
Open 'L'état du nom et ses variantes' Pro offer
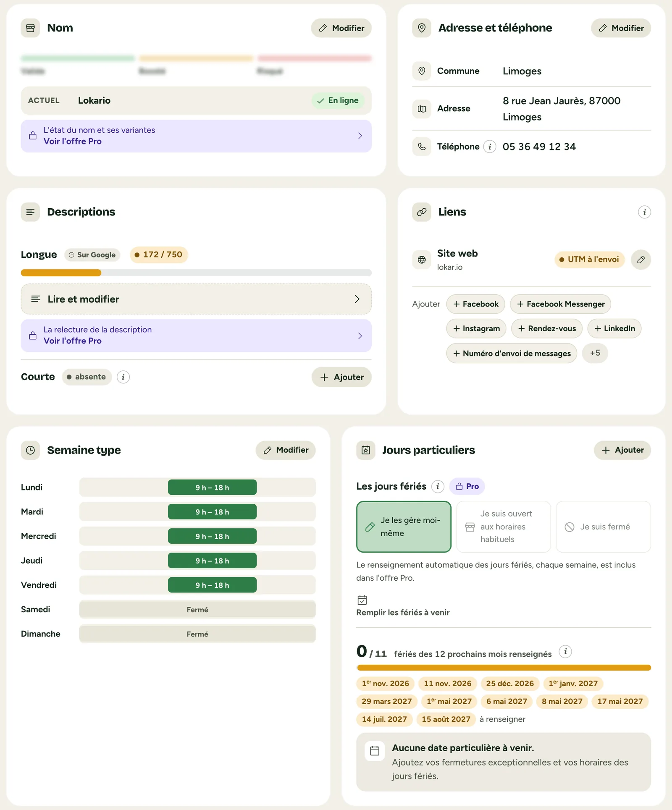point(196,136)
